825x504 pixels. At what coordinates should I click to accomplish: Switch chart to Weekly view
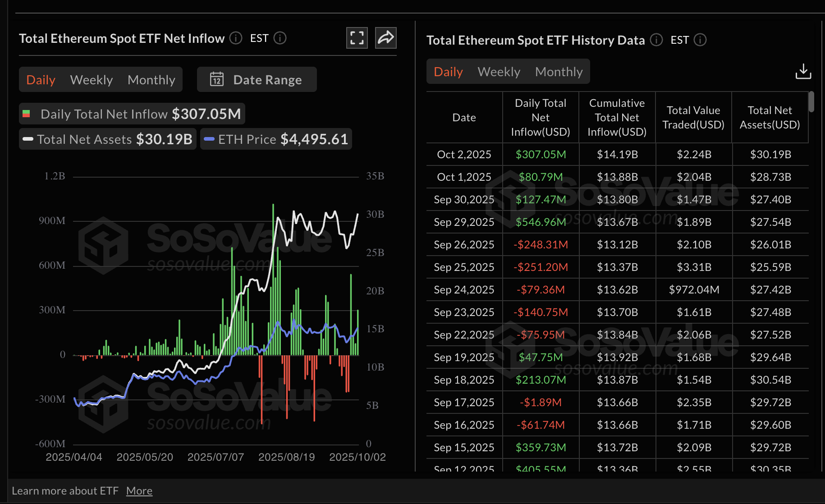(92, 80)
